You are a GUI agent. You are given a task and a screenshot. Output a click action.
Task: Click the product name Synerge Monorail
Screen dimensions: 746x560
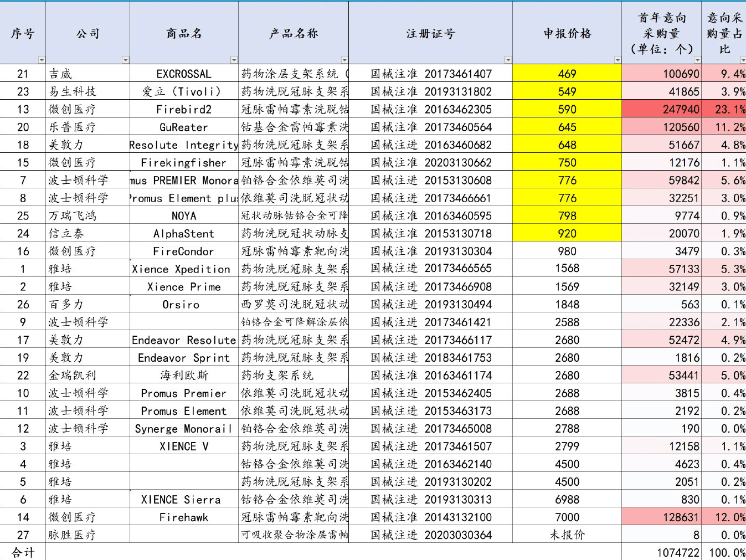(184, 428)
